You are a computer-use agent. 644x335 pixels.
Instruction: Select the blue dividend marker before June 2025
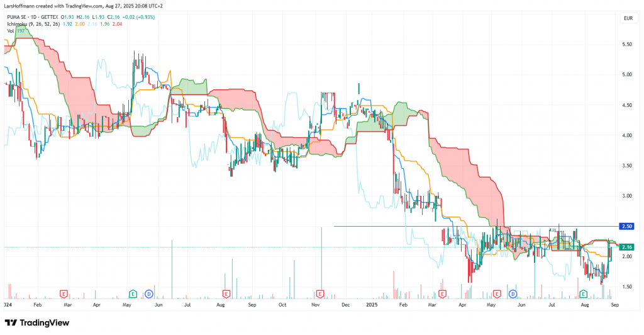coord(513,293)
